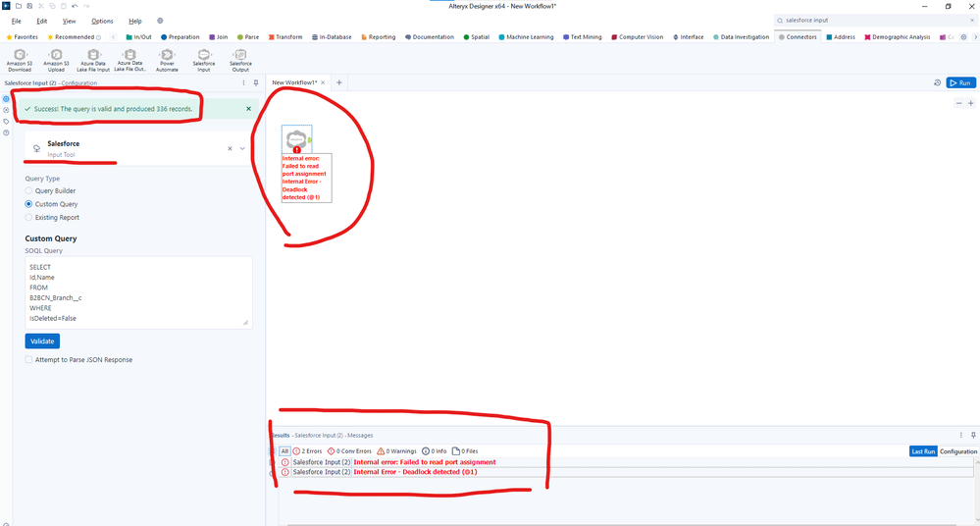Filter results by 0 Warnings

[x=396, y=451]
